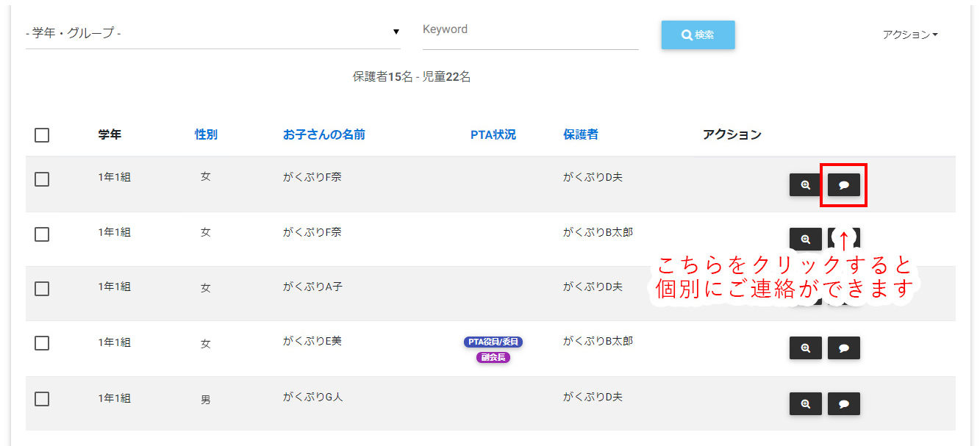Viewport: 980px width, 446px height.
Task: Click 保護者15名 - 児童22名 count text
Action: [x=412, y=76]
